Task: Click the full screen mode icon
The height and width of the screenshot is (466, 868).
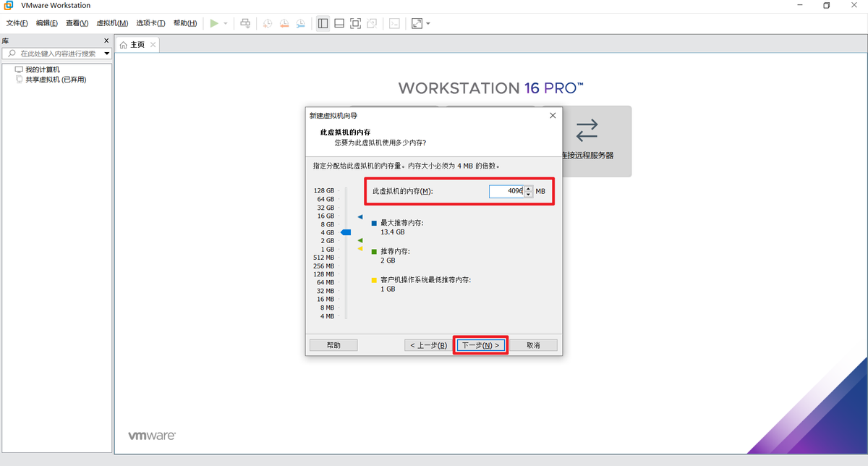Action: (x=355, y=23)
